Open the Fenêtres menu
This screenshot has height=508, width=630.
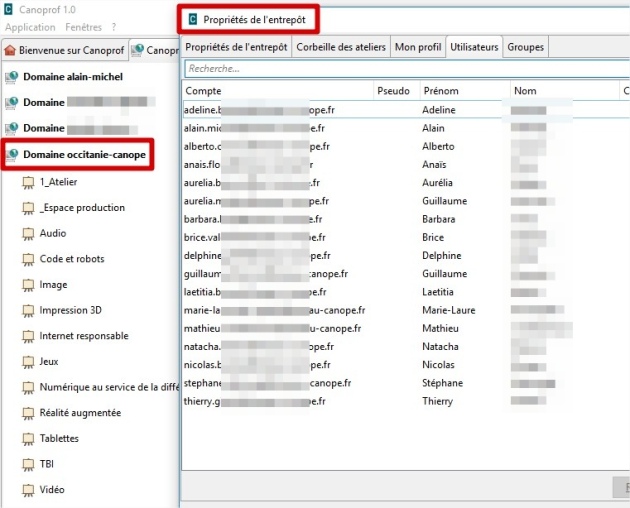(84, 27)
